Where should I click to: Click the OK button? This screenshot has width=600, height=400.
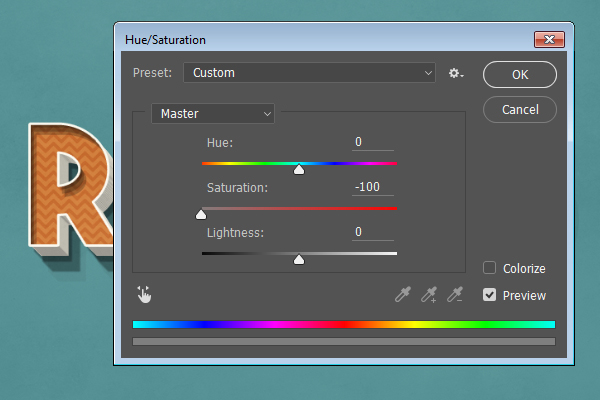[520, 75]
